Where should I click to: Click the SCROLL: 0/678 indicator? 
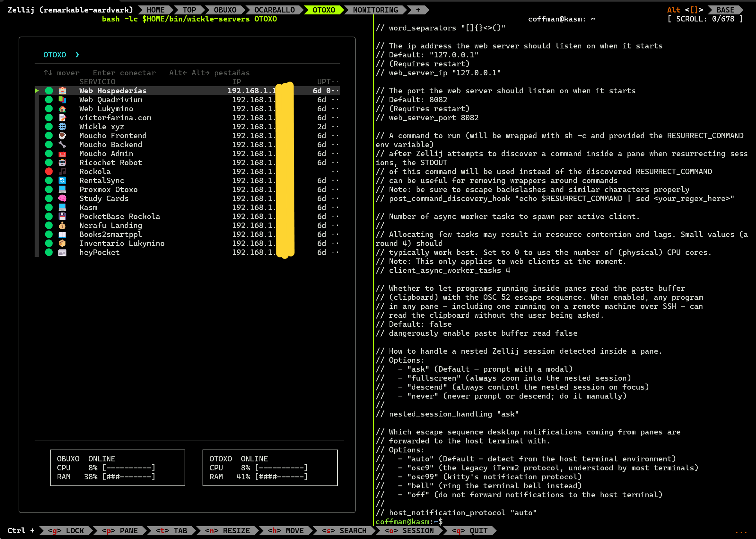[705, 19]
